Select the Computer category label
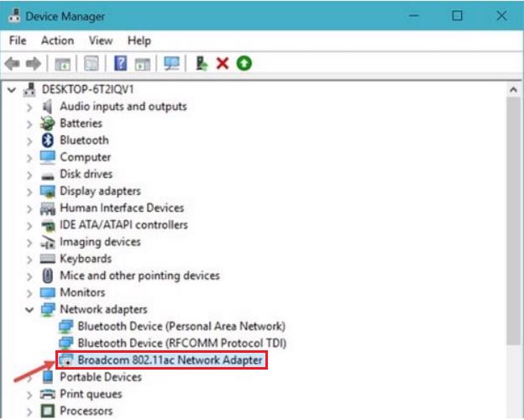 (85, 157)
